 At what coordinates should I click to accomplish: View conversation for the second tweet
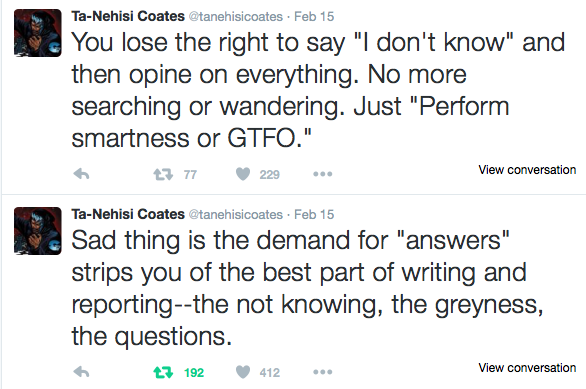[x=527, y=368]
